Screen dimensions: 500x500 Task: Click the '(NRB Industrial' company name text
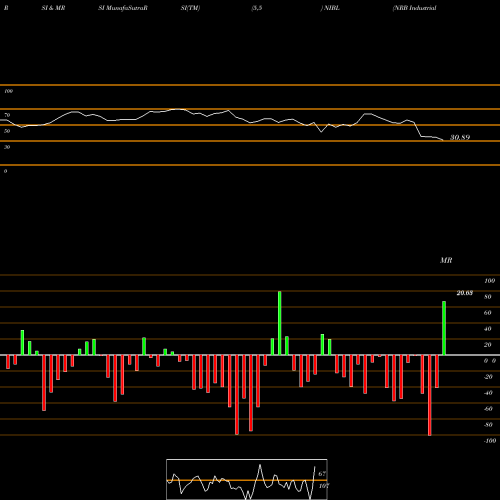(x=415, y=8)
